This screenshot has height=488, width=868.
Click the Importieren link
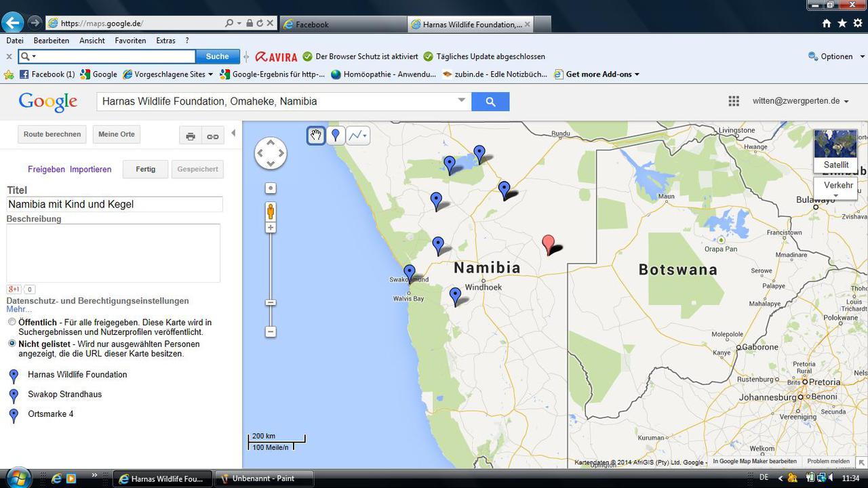pyautogui.click(x=90, y=169)
